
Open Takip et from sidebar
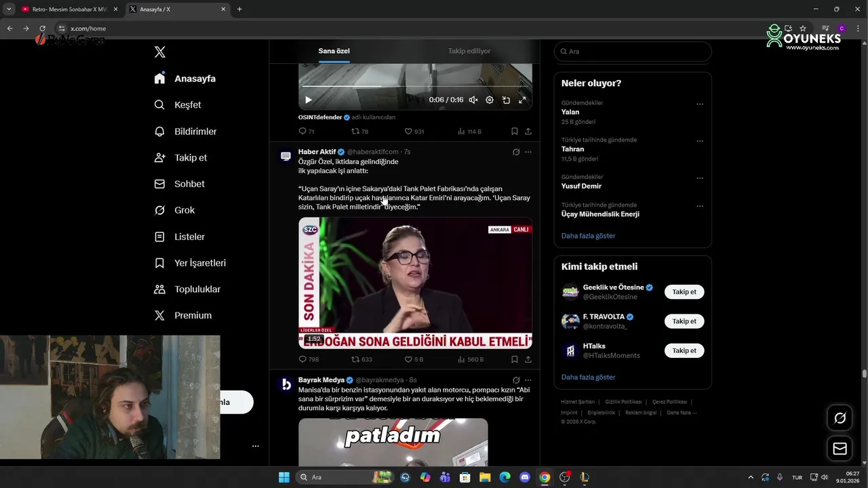click(x=181, y=158)
